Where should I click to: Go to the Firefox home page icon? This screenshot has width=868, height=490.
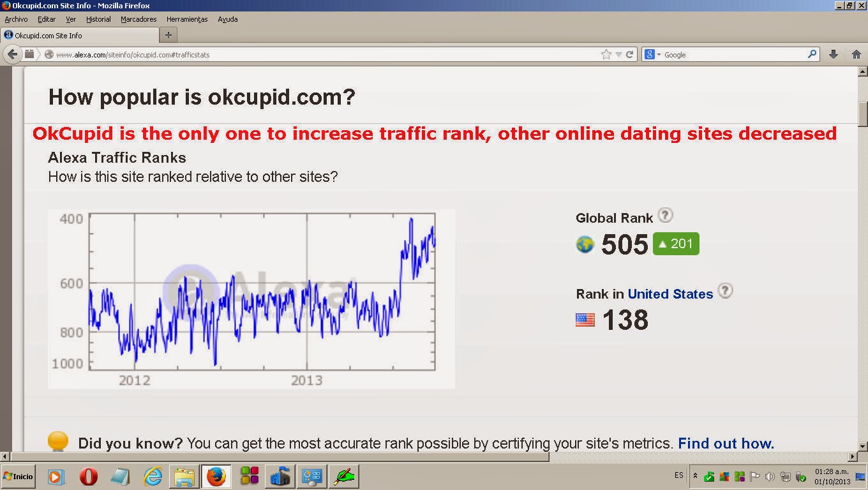[x=857, y=55]
